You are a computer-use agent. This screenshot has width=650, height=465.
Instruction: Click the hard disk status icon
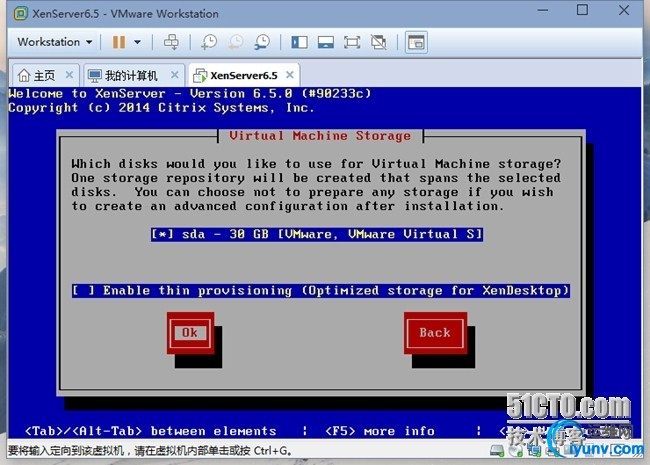[x=496, y=450]
